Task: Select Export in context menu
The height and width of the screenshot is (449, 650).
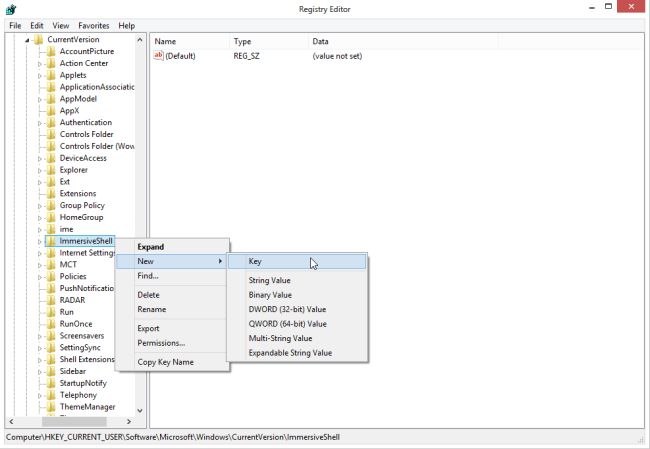Action: click(172, 328)
